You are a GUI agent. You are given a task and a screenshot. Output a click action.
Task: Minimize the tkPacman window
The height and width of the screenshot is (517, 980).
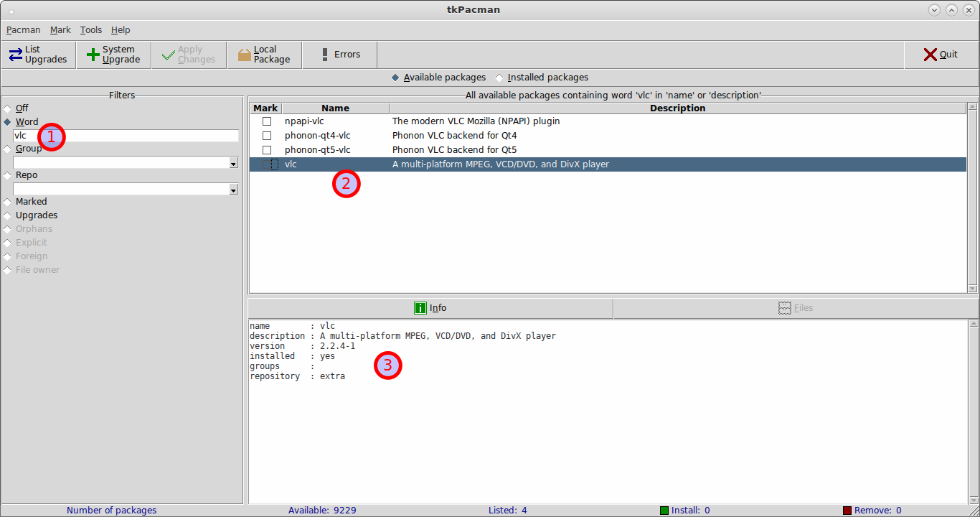tap(934, 10)
